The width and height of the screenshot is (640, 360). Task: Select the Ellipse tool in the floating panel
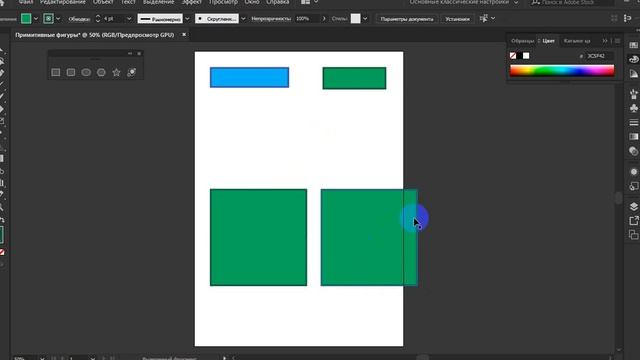86,73
